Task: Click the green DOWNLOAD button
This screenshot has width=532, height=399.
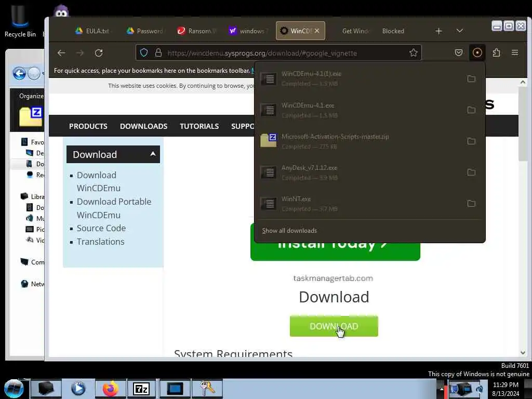Action: pyautogui.click(x=334, y=326)
